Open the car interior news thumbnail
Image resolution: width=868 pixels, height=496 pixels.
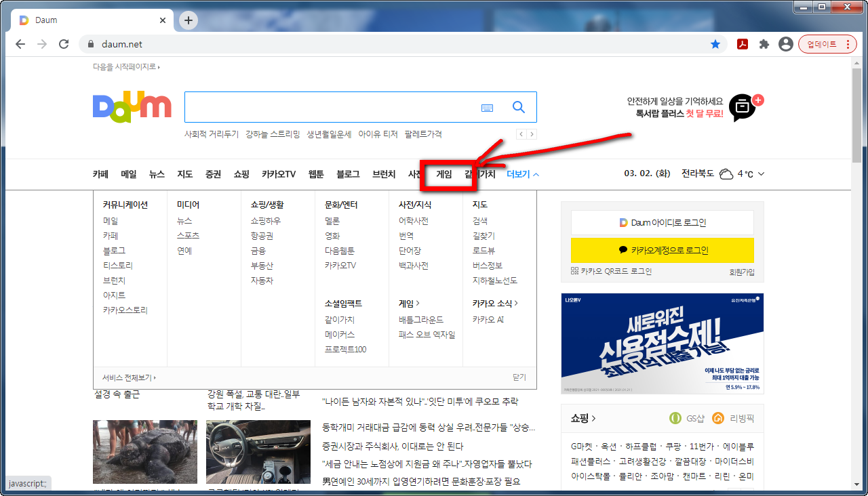258,452
